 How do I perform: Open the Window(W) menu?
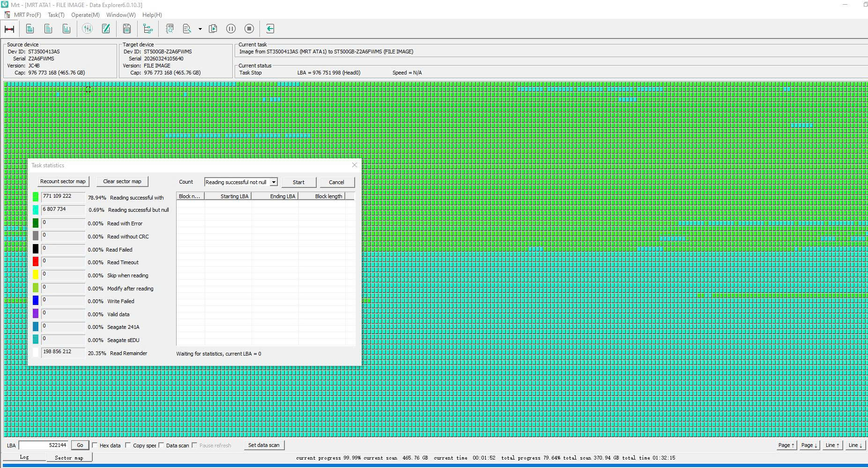(x=121, y=15)
